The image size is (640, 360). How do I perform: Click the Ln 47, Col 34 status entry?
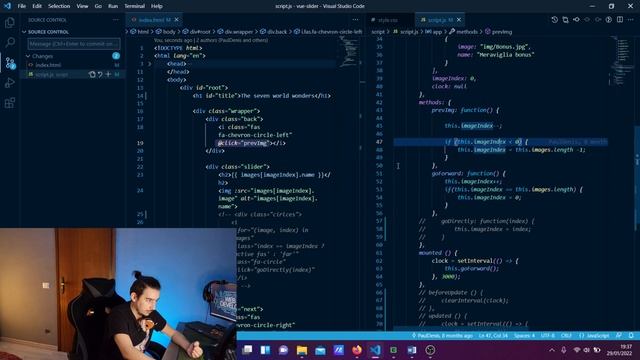pyautogui.click(x=493, y=336)
